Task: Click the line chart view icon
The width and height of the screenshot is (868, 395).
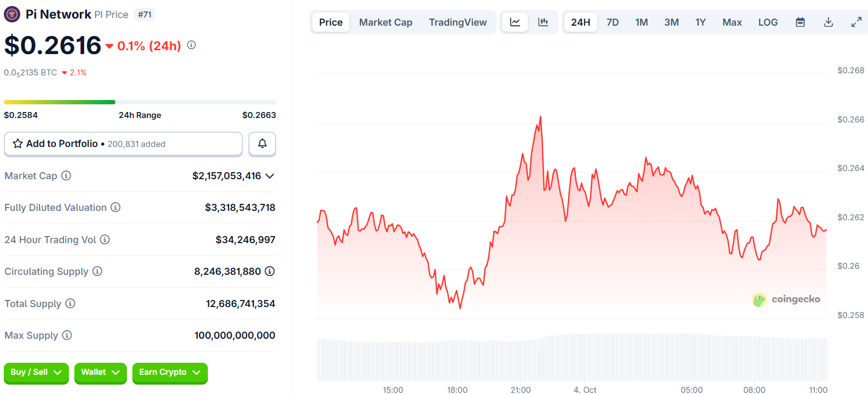Action: tap(515, 22)
